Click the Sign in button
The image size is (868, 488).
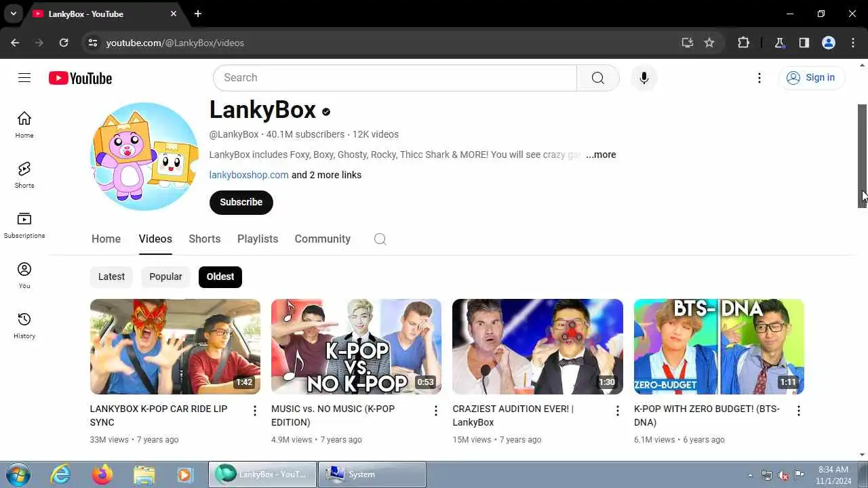point(811,78)
